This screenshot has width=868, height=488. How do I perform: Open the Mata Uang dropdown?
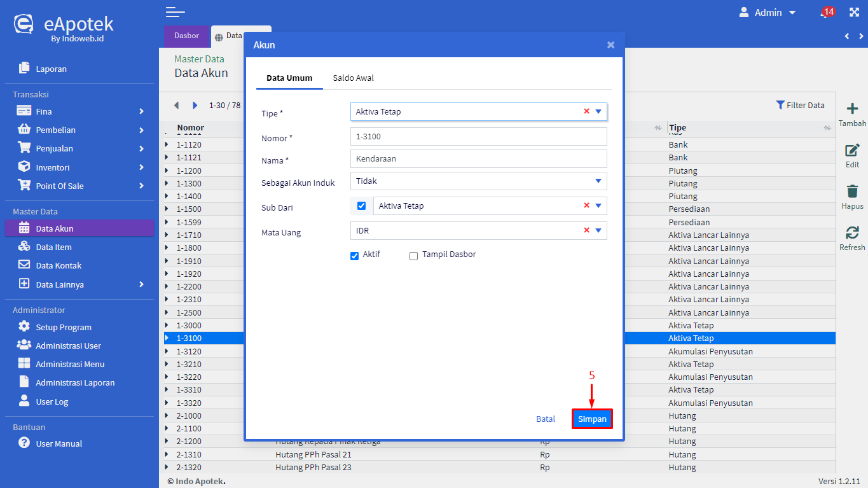(x=598, y=231)
